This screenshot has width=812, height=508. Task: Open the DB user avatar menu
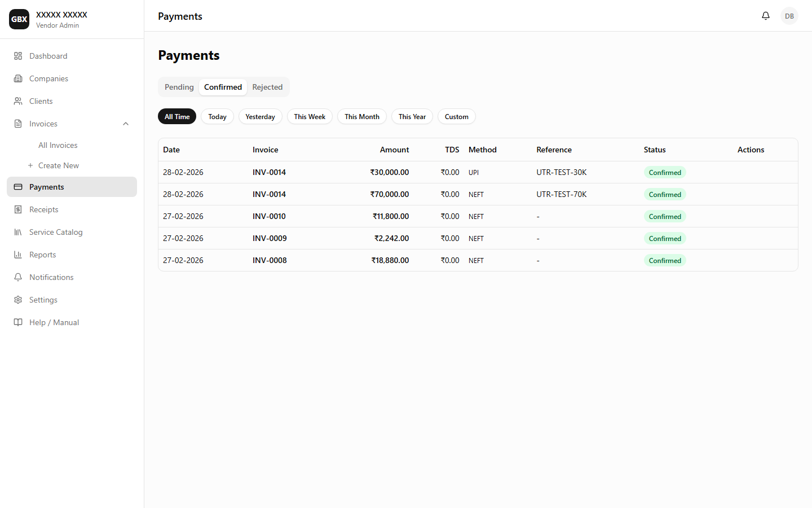tap(789, 16)
